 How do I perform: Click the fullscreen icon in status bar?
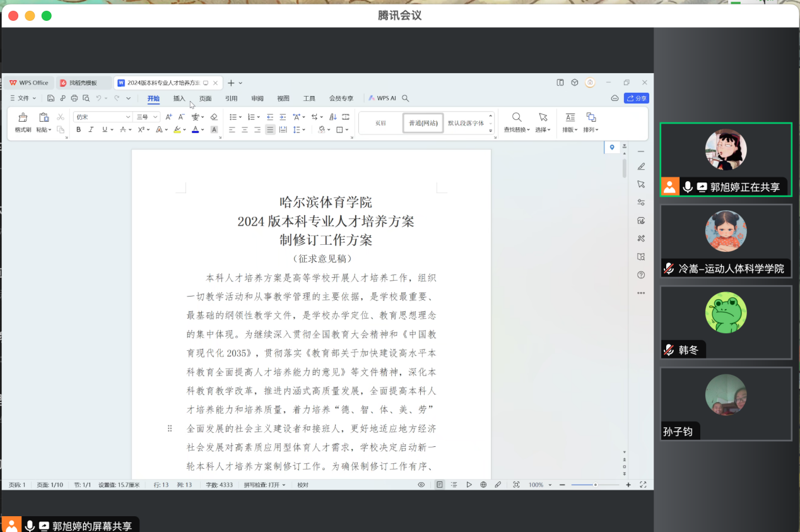tap(643, 485)
